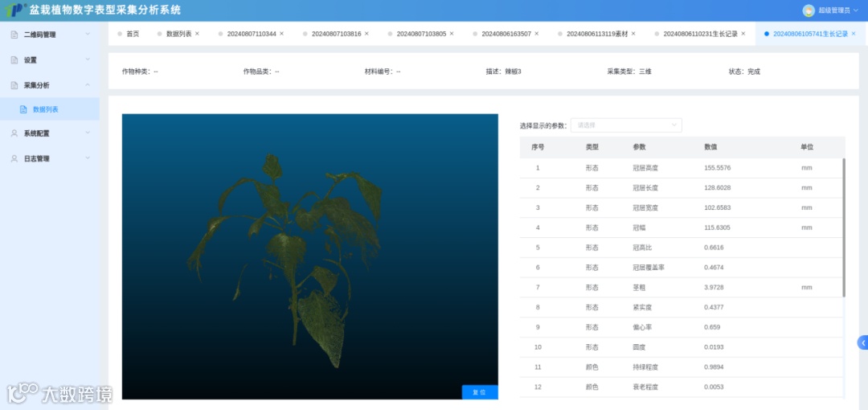Click the 系统配置 user icon

14,133
